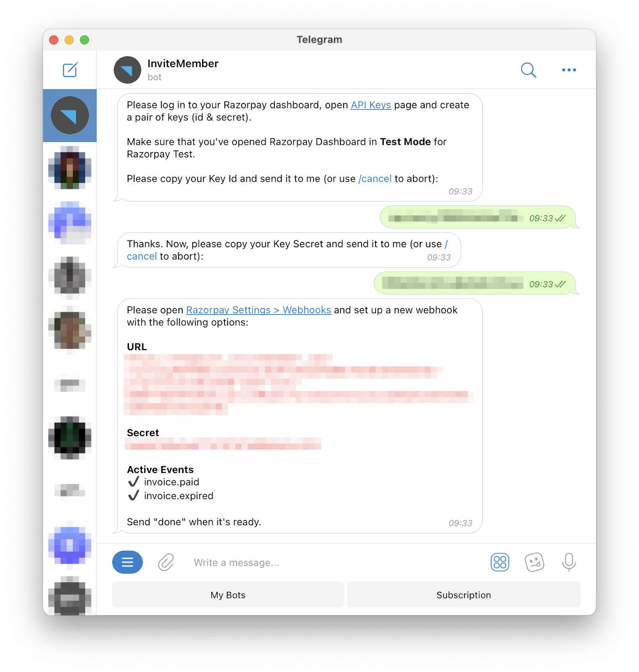Click the cancel command in Key Secret message
Viewport: 639px width, 672px height.
(x=142, y=256)
